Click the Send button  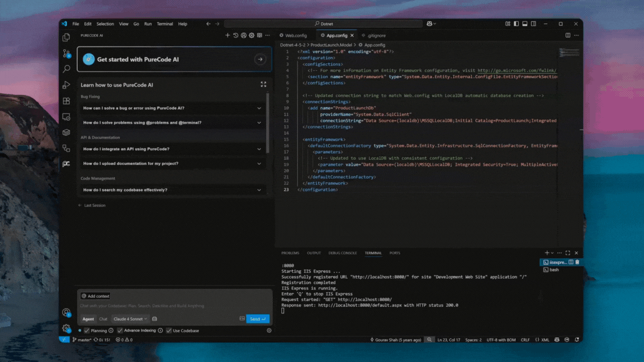coord(258,319)
